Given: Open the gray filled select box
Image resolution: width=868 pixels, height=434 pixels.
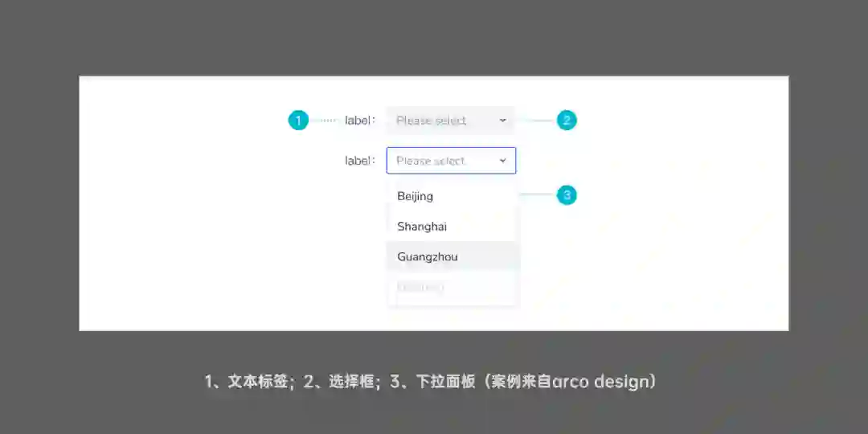Looking at the screenshot, I should (x=451, y=120).
